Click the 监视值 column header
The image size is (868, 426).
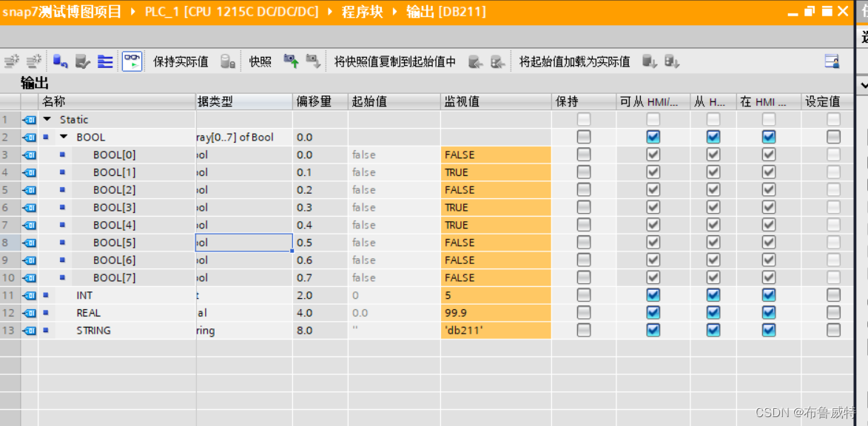coord(496,101)
